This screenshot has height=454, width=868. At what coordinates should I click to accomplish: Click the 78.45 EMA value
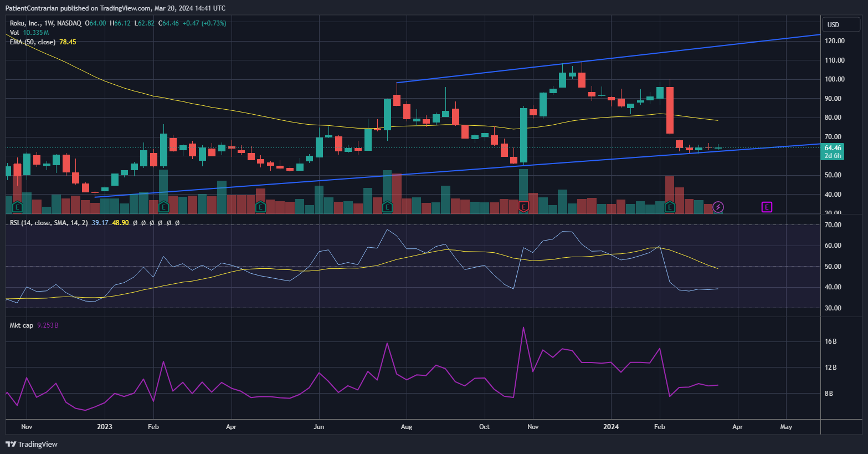click(68, 42)
